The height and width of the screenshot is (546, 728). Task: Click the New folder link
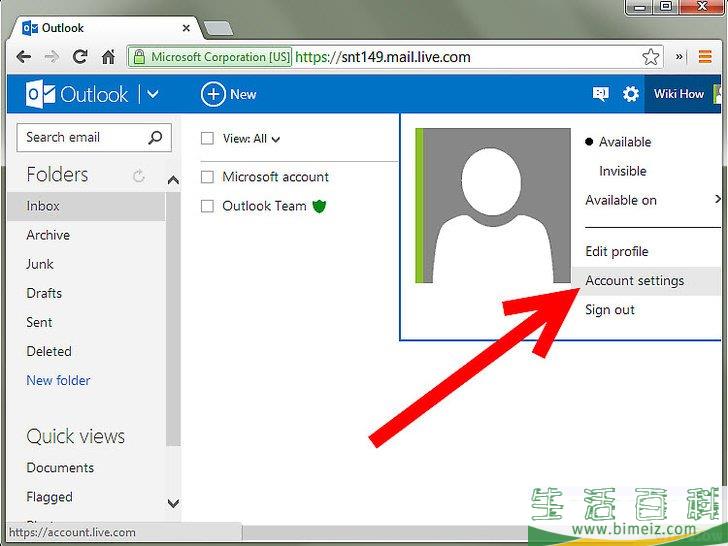coord(58,381)
